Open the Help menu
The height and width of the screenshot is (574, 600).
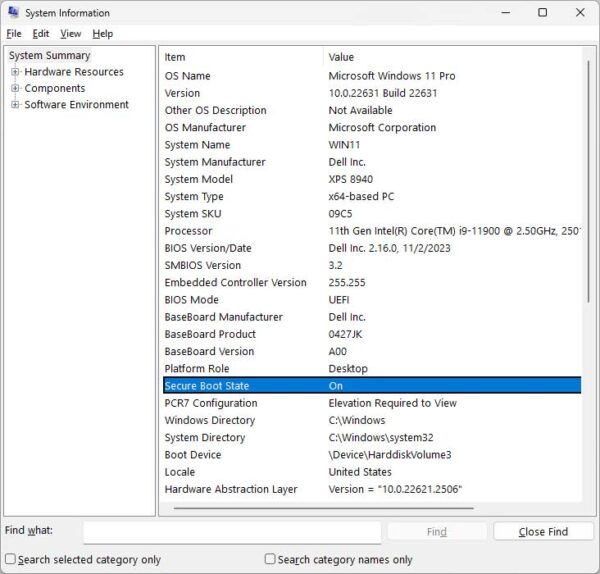103,34
